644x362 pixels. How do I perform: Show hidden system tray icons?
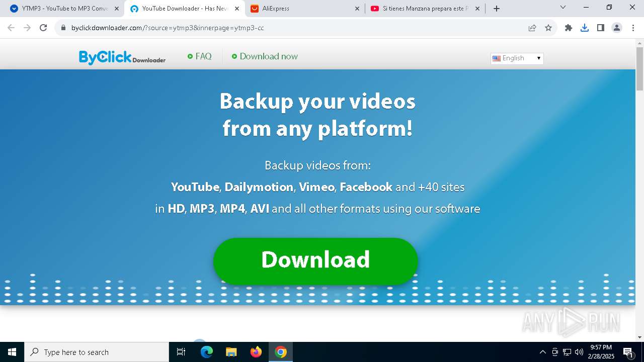542,352
